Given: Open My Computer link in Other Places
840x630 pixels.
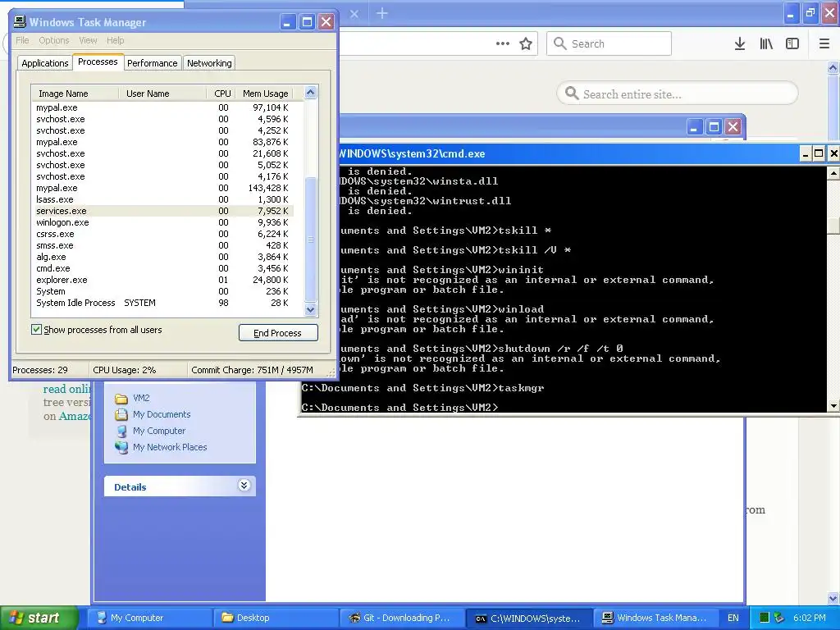Looking at the screenshot, I should click(159, 431).
